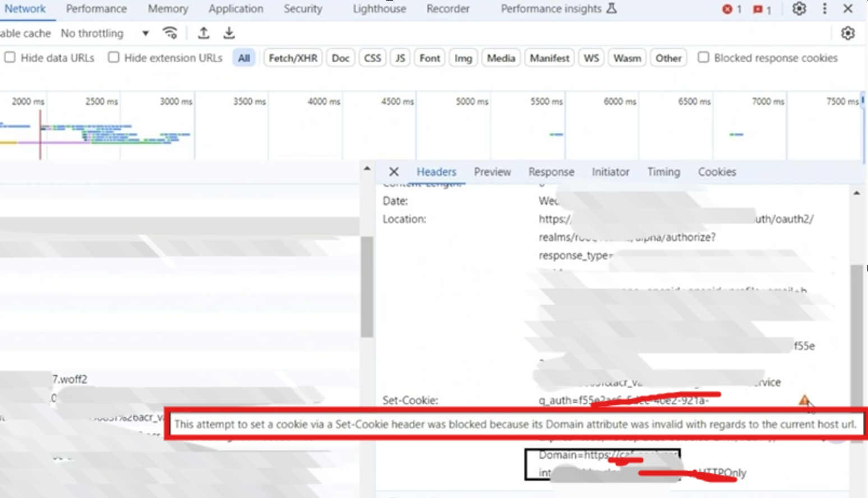Check Blocked response cookies option

pyautogui.click(x=703, y=57)
